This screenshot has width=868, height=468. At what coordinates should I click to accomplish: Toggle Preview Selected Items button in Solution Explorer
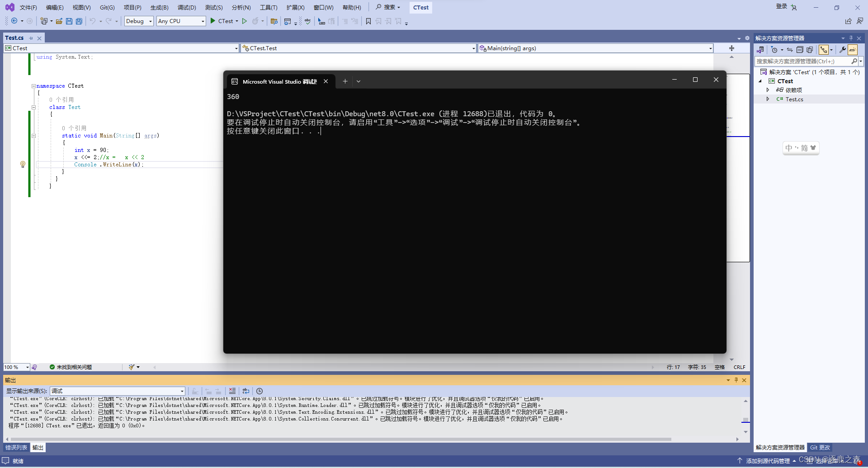(853, 50)
